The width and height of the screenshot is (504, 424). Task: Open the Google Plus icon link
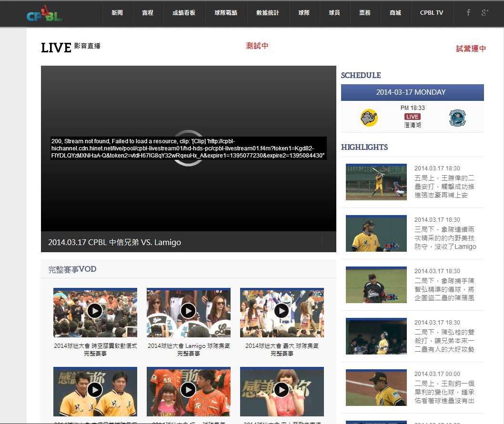point(485,12)
